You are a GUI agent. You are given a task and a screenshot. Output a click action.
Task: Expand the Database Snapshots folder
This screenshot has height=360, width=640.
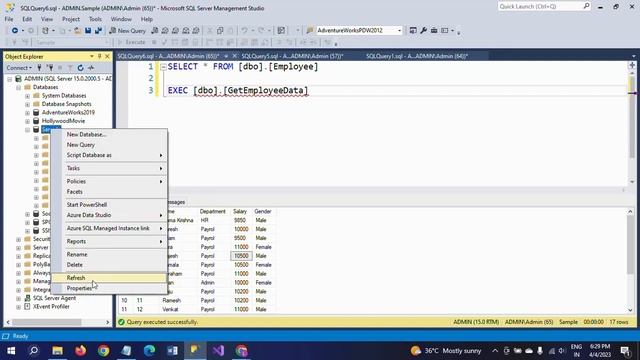tap(27, 104)
